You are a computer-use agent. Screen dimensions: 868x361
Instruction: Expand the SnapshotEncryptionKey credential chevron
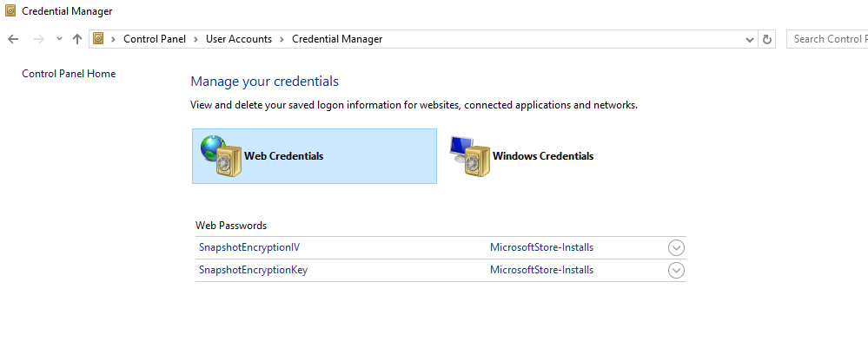click(677, 270)
